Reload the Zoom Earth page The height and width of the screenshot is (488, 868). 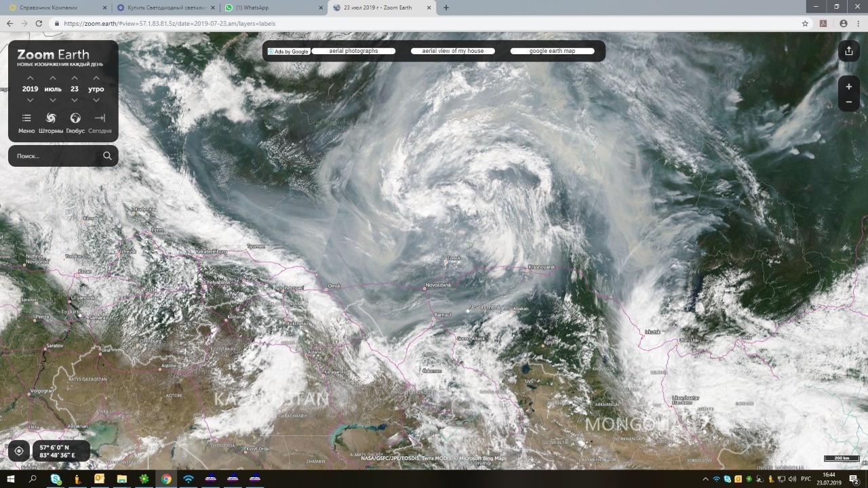[39, 23]
